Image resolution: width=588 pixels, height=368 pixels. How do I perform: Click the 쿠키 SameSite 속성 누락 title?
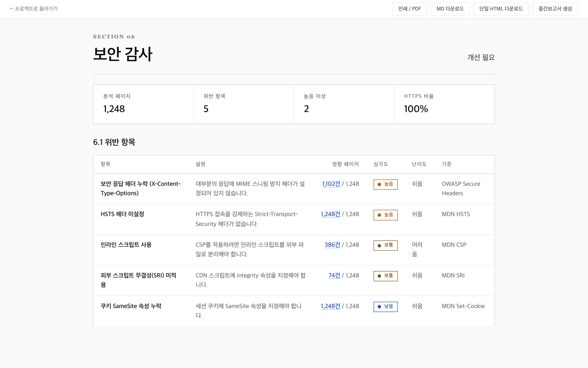pyautogui.click(x=131, y=306)
